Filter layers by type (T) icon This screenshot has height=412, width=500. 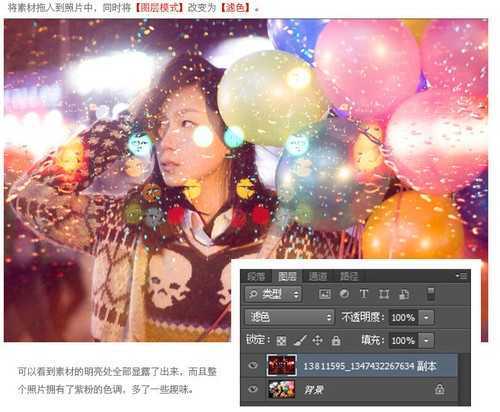[x=364, y=294]
